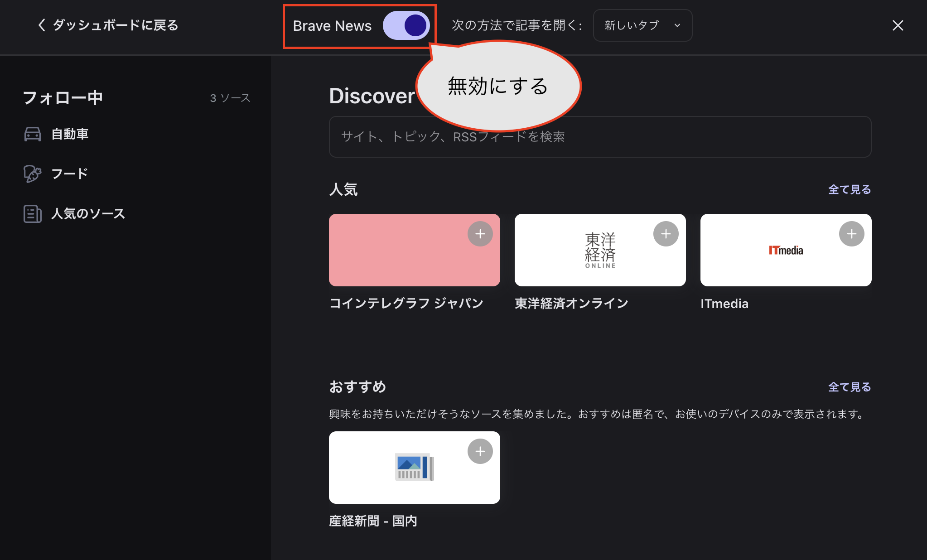Click the 東洋経済オンライン source name
This screenshot has width=927, height=560.
[x=572, y=303]
